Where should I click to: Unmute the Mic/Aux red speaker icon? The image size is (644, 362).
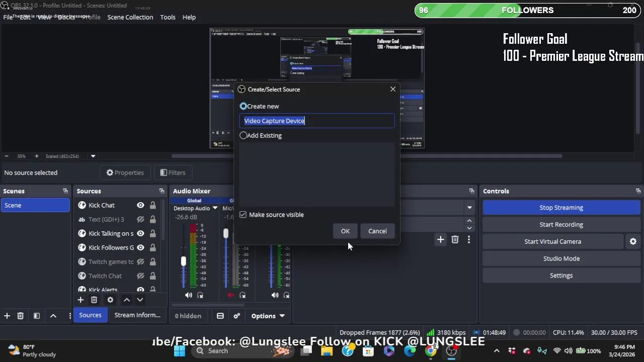pos(231,295)
